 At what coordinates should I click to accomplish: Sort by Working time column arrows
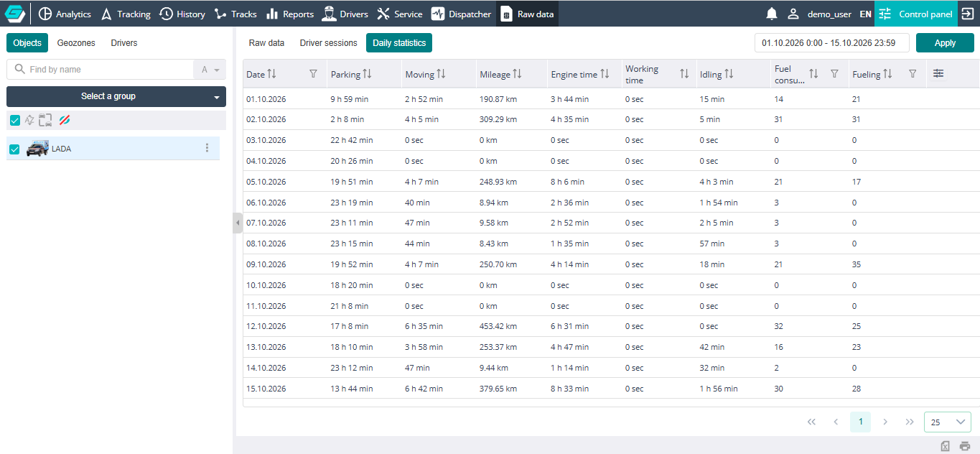point(684,74)
